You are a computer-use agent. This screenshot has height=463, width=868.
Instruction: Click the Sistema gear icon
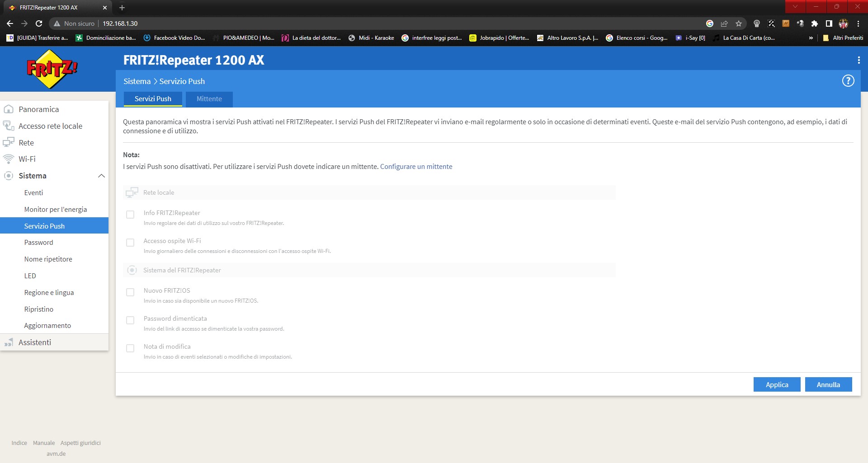(9, 176)
